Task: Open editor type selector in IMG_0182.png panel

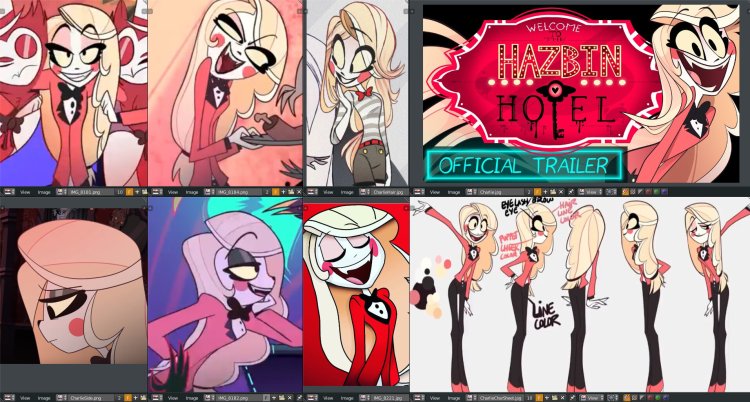Action: (156, 397)
